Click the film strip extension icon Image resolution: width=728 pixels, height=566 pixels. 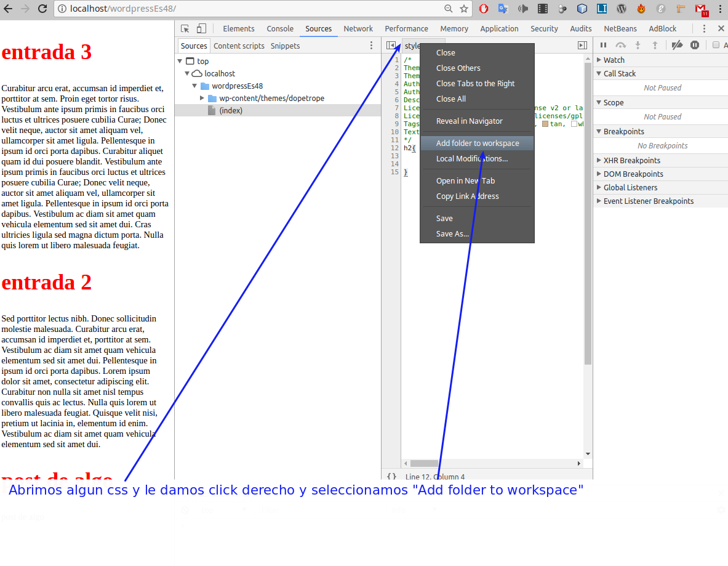tap(543, 9)
